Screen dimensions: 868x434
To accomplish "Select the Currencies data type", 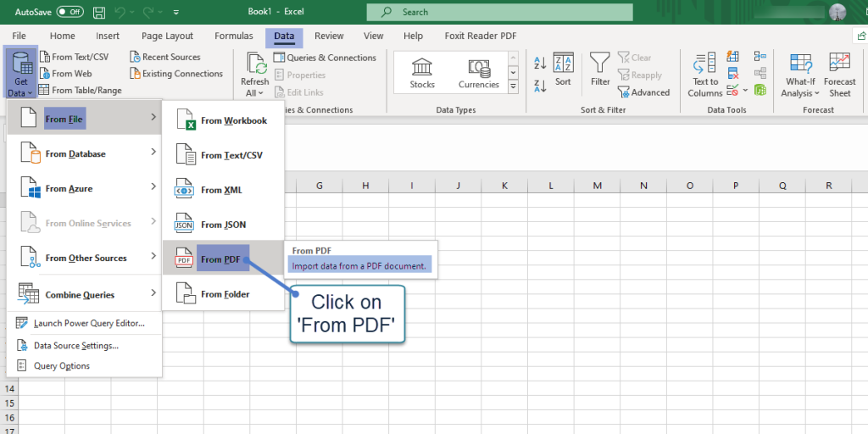I will (479, 73).
